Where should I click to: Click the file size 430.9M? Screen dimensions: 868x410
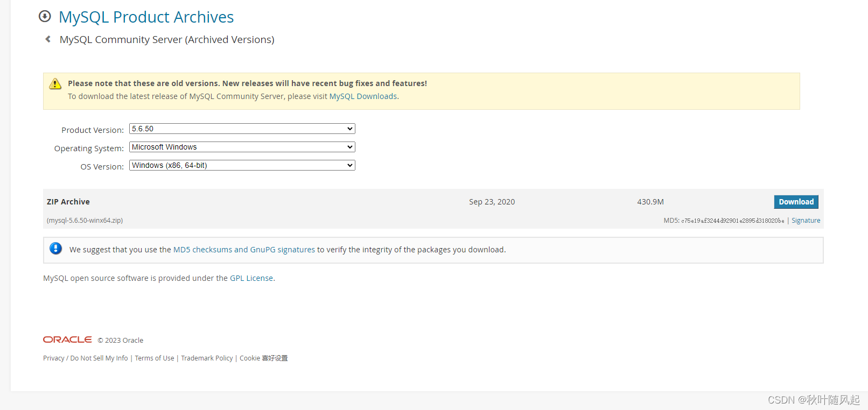pos(650,202)
